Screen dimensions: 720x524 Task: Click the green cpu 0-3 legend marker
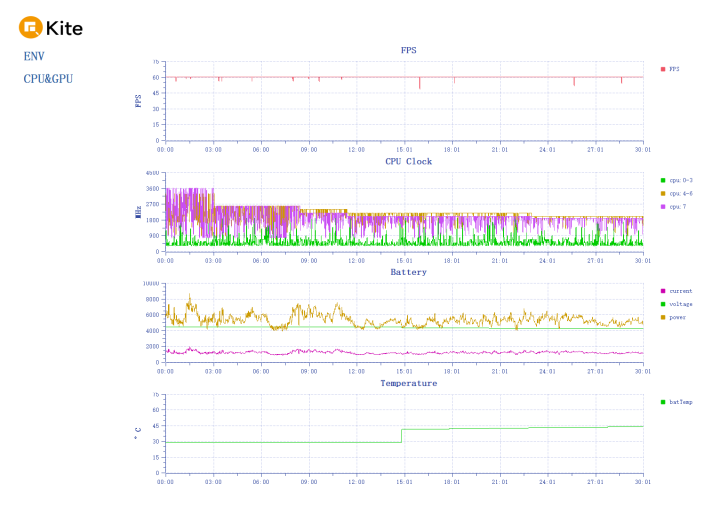pos(663,180)
